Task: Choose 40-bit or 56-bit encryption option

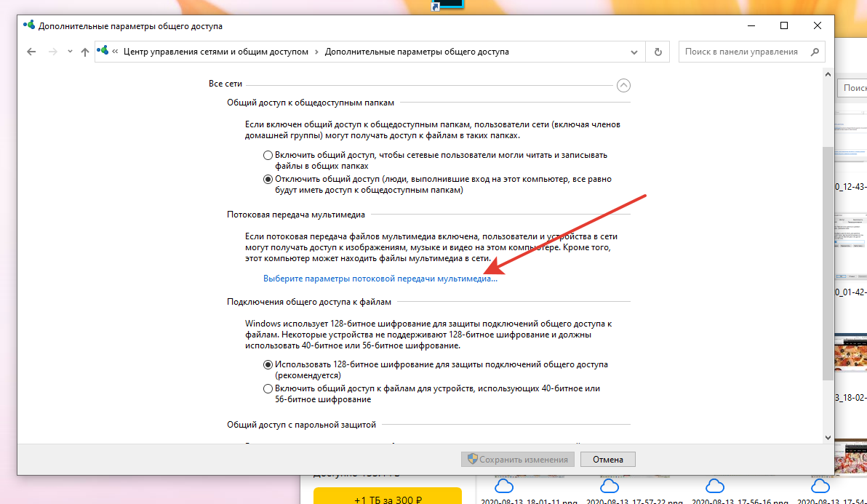Action: [x=268, y=388]
